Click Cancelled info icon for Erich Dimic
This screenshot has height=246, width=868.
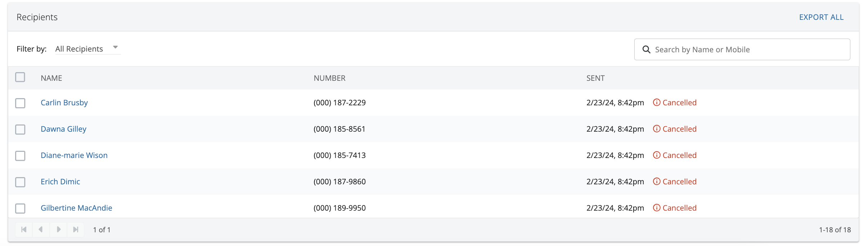[657, 181]
